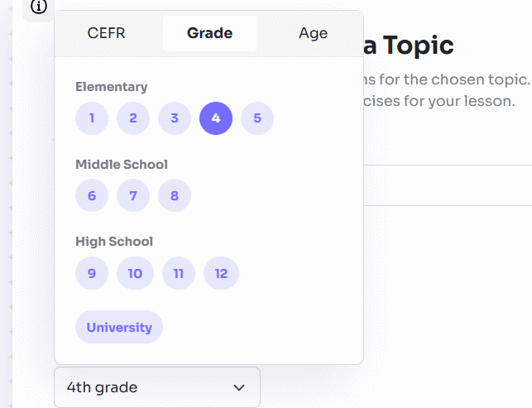
Task: Open the 4th grade dropdown
Action: pyautogui.click(x=156, y=387)
